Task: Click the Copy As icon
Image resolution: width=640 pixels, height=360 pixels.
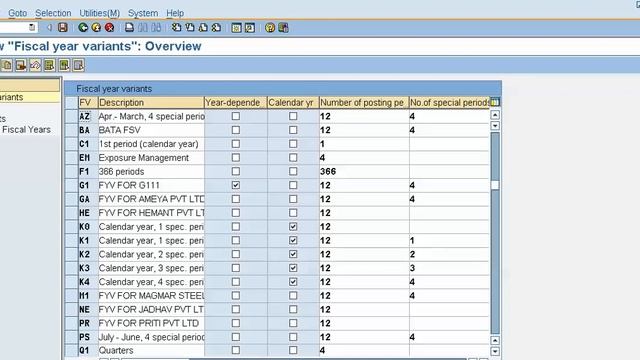Action: (7, 65)
